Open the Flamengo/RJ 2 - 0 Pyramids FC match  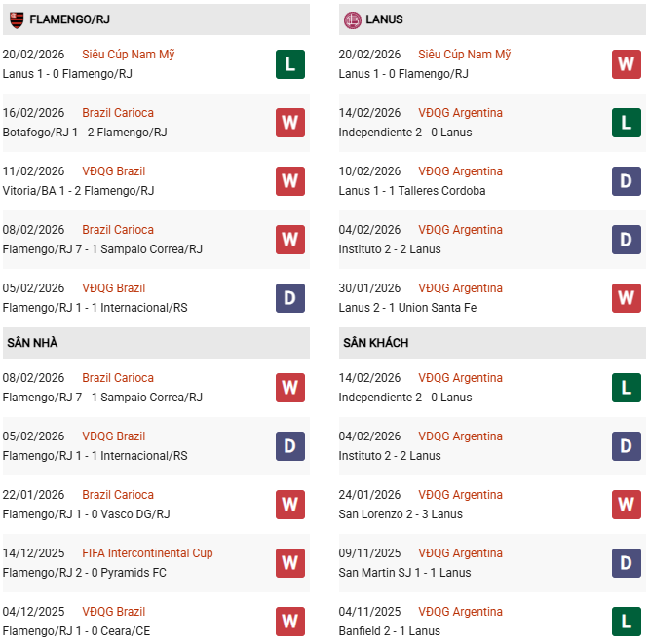click(x=84, y=573)
